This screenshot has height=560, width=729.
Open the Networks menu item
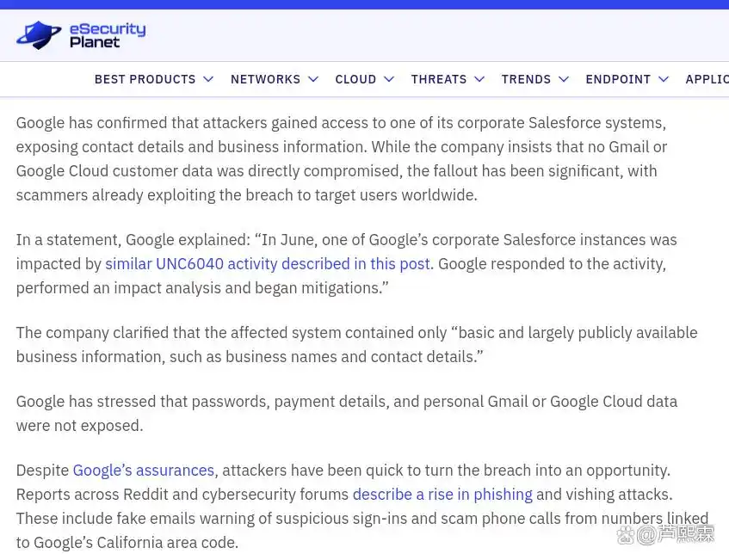[x=265, y=79]
